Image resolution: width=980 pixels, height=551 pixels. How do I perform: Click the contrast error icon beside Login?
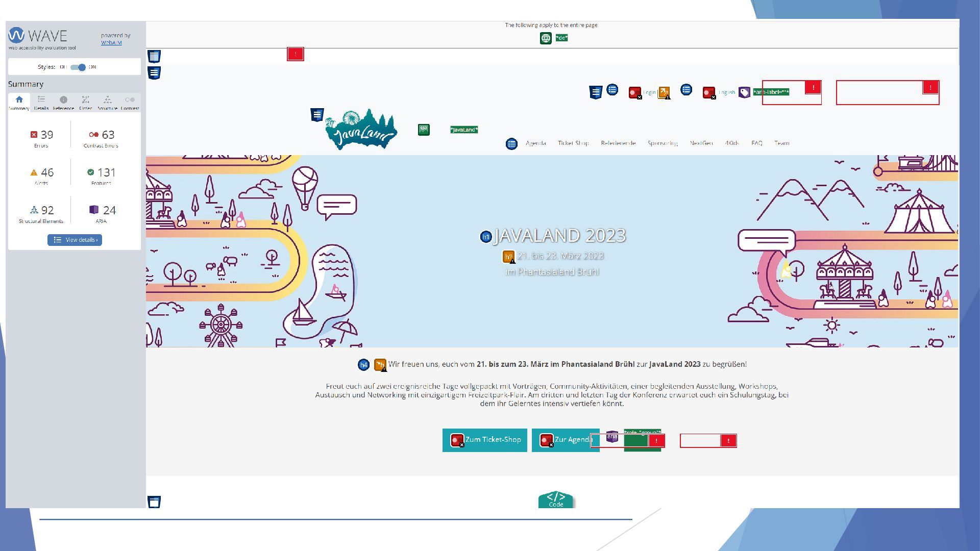tap(635, 93)
